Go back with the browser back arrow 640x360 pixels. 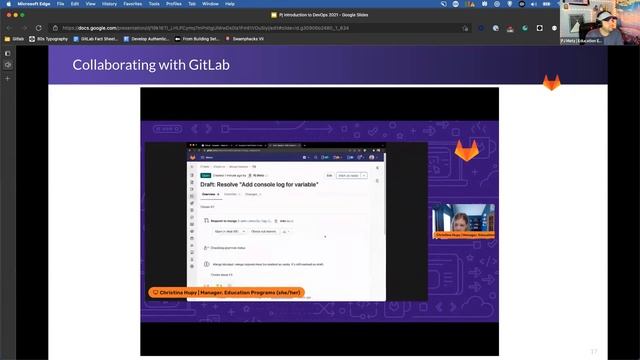[9, 28]
